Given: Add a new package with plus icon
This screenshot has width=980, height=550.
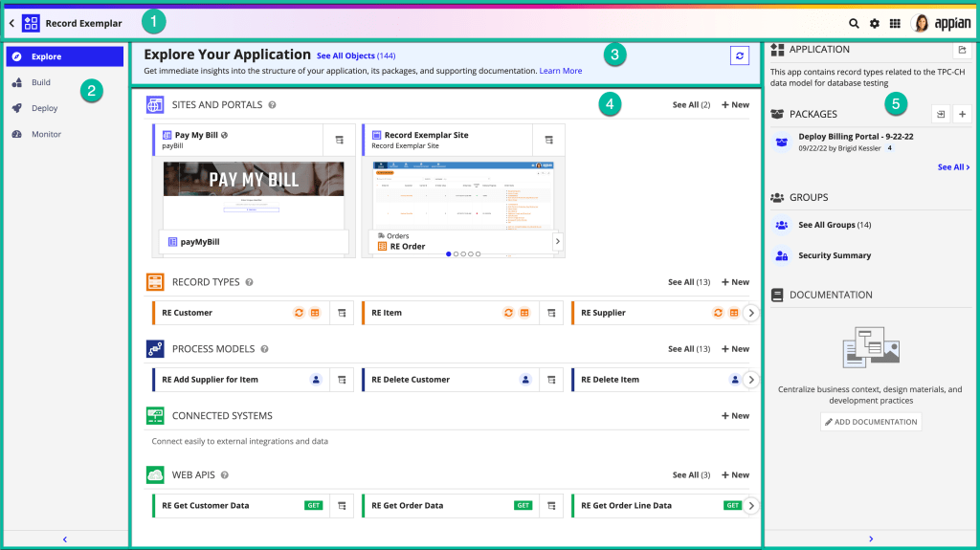Looking at the screenshot, I should click(x=963, y=114).
